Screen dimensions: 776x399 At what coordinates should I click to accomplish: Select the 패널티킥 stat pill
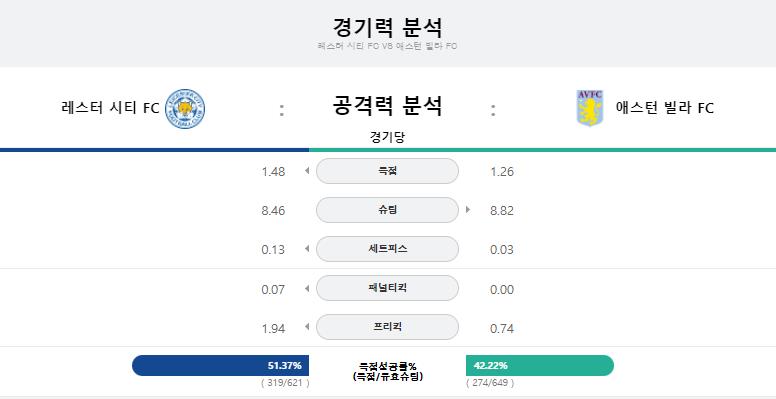click(x=387, y=288)
